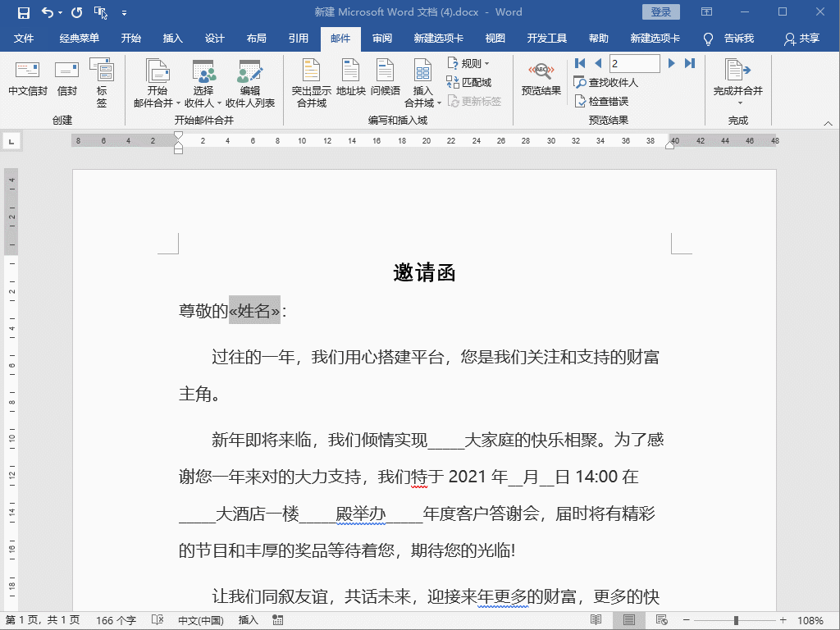
Task: Click the proofing check icon in status bar
Action: [x=157, y=620]
